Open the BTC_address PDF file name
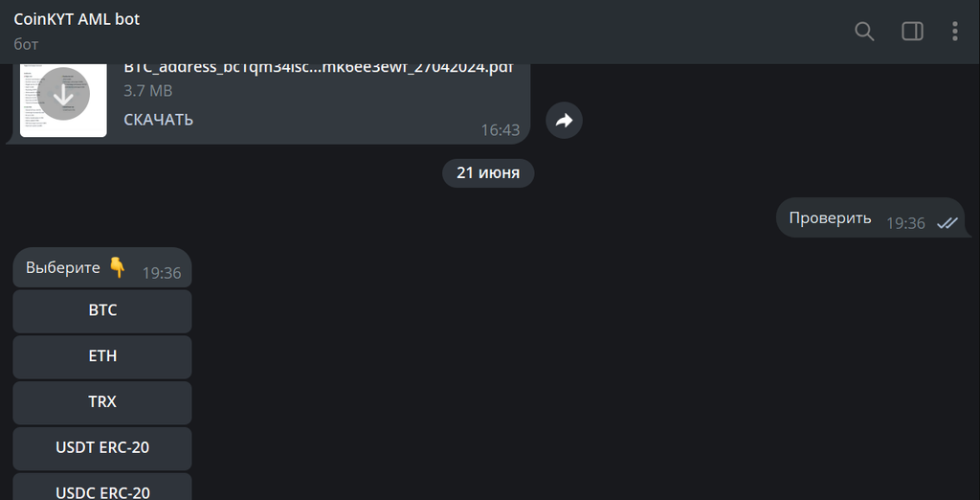The height and width of the screenshot is (500, 980). [x=319, y=67]
